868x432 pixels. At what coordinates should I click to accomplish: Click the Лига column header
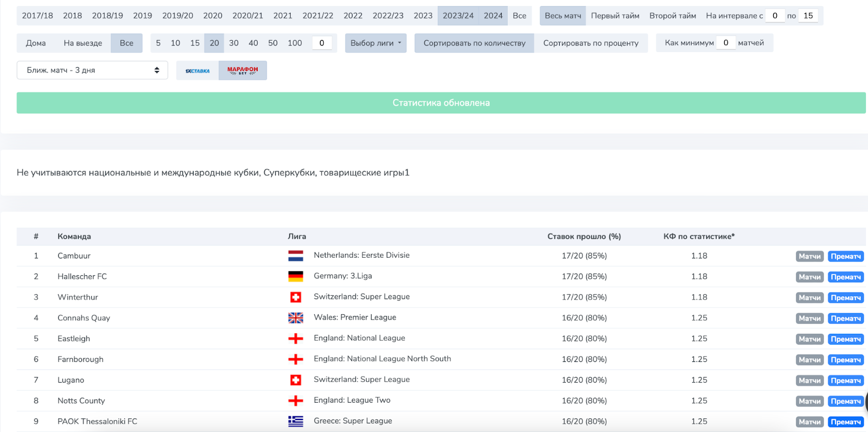tap(297, 237)
